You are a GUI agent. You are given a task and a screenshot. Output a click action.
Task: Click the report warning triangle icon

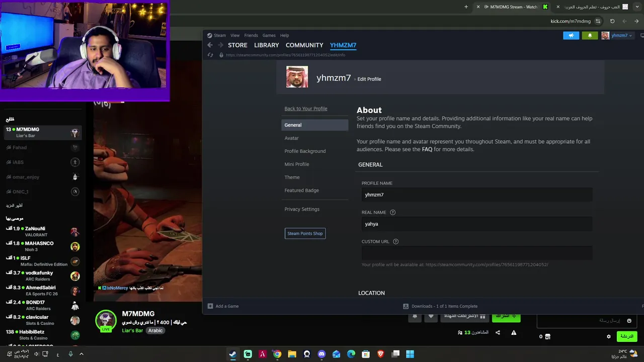coord(514,333)
